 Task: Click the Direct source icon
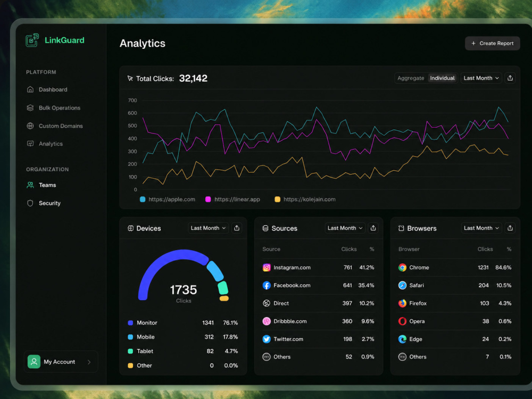tap(267, 303)
